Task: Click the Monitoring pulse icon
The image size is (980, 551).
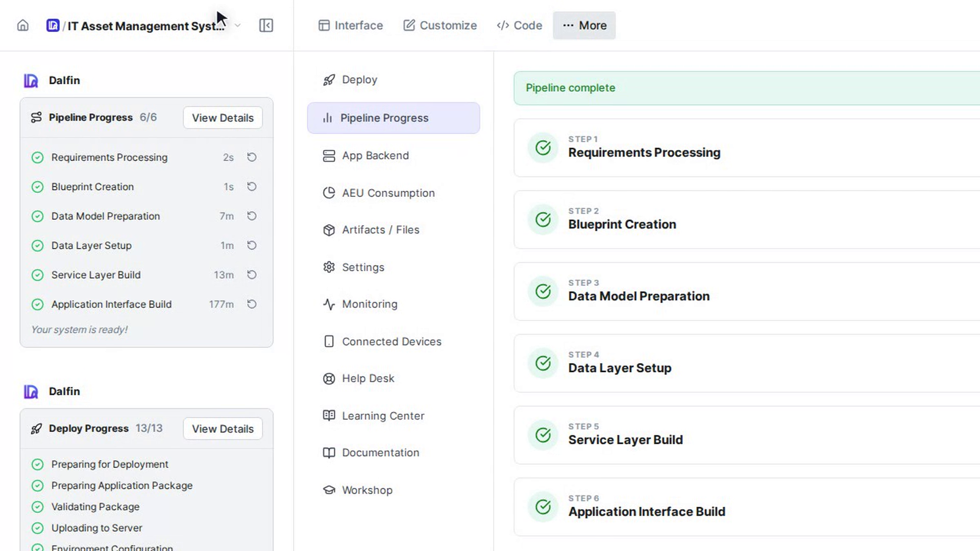Action: (329, 305)
